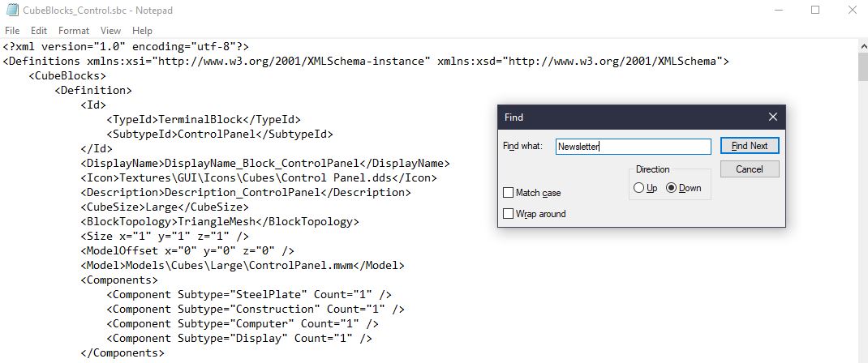Click the SubtypeId ControlPanel line in text
Screen dimensions: 868x363
click(220, 134)
